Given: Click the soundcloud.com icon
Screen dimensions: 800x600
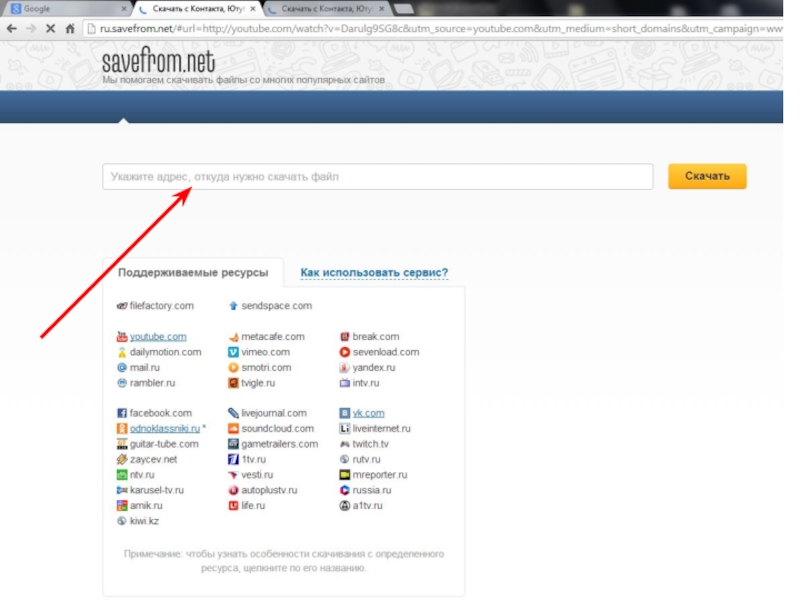Looking at the screenshot, I should pyautogui.click(x=233, y=428).
